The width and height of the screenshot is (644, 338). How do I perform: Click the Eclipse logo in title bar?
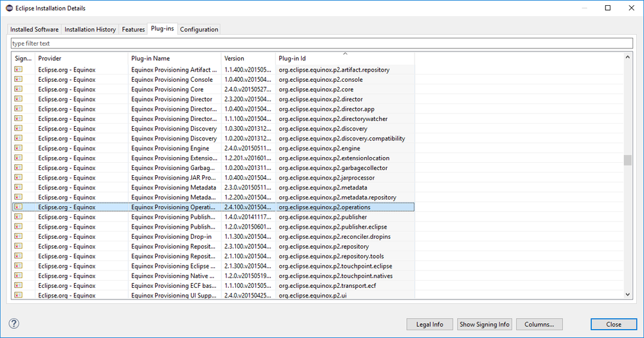[x=9, y=8]
